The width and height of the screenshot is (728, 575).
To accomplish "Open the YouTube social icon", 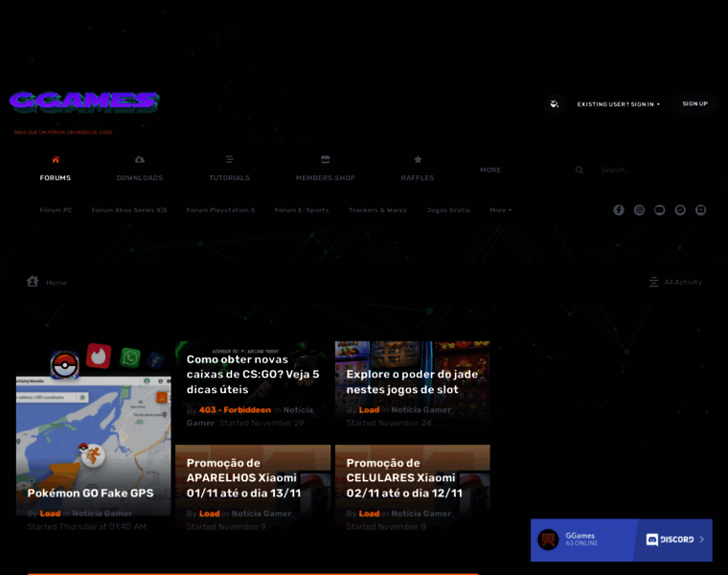I will point(659,210).
